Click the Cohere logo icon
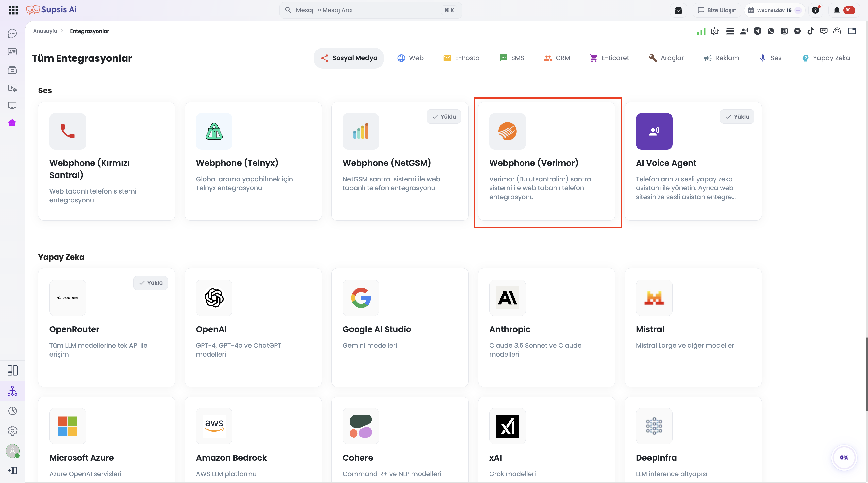 click(x=361, y=426)
